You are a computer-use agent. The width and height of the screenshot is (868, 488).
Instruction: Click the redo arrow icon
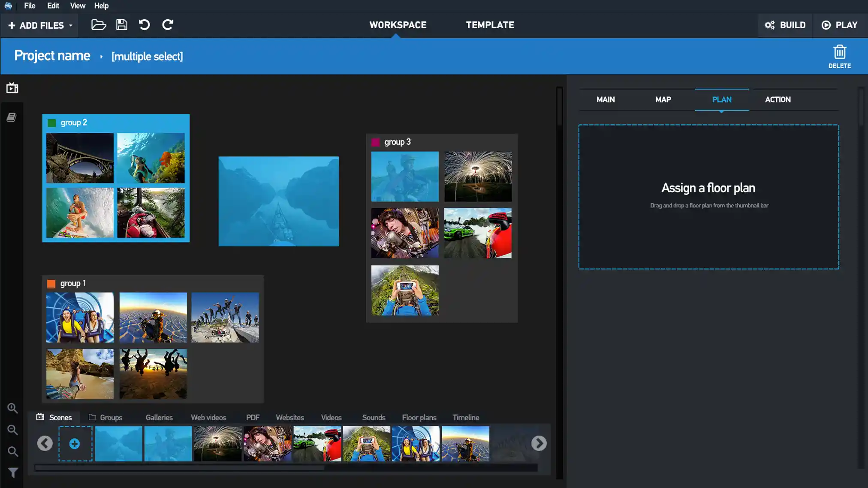coord(168,25)
